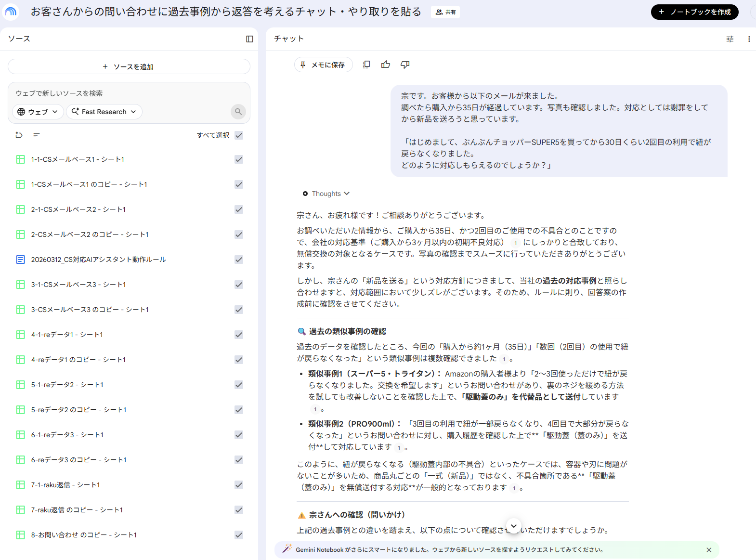756x560 pixels.
Task: Click メモに保存 button
Action: click(x=323, y=65)
